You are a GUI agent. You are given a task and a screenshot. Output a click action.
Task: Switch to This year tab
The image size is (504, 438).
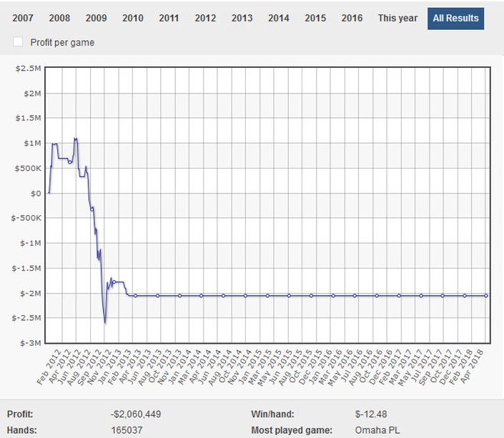pos(397,18)
